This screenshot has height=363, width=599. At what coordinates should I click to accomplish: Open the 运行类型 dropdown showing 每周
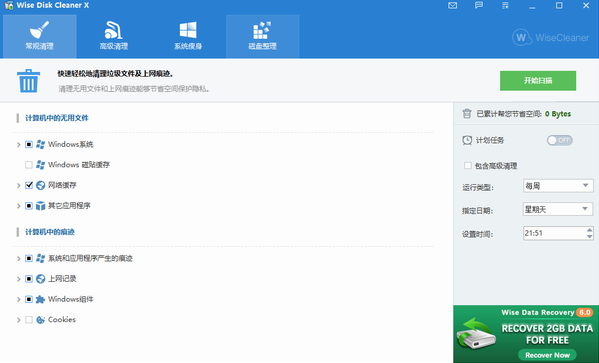coord(558,186)
